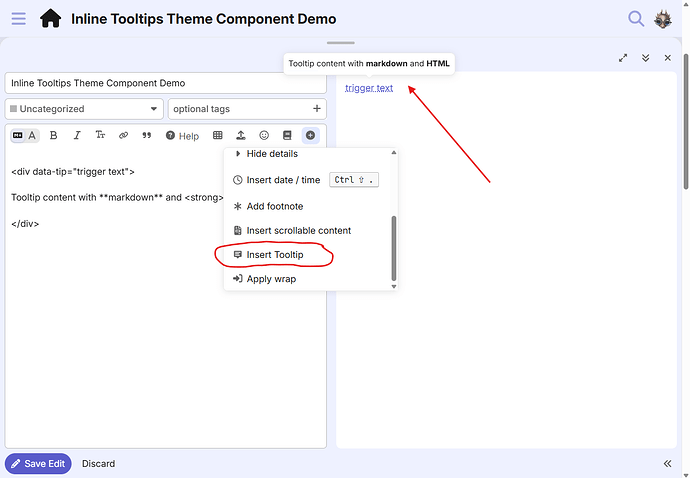
Task: Open the user avatar menu
Action: click(663, 19)
